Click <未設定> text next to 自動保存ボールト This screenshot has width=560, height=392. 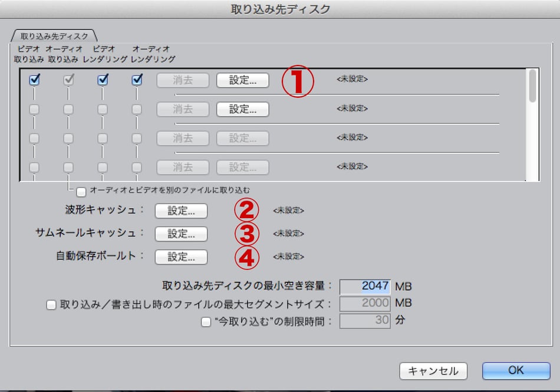click(x=289, y=256)
